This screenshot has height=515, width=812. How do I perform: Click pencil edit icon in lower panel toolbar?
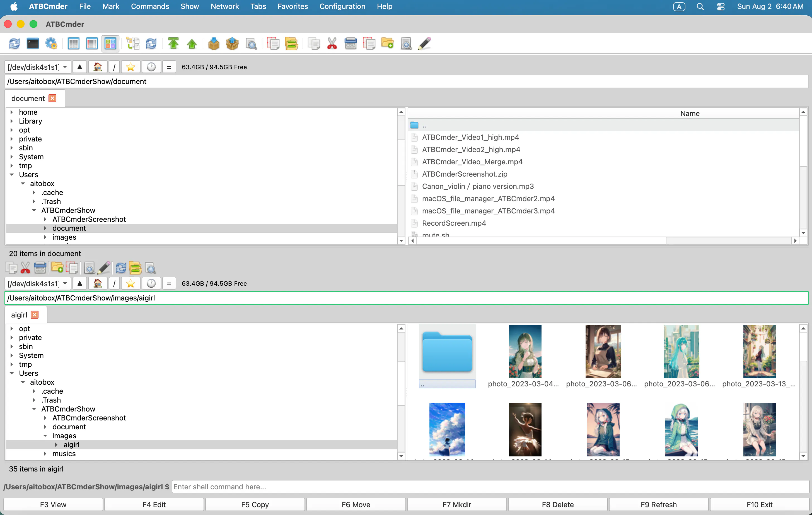104,268
